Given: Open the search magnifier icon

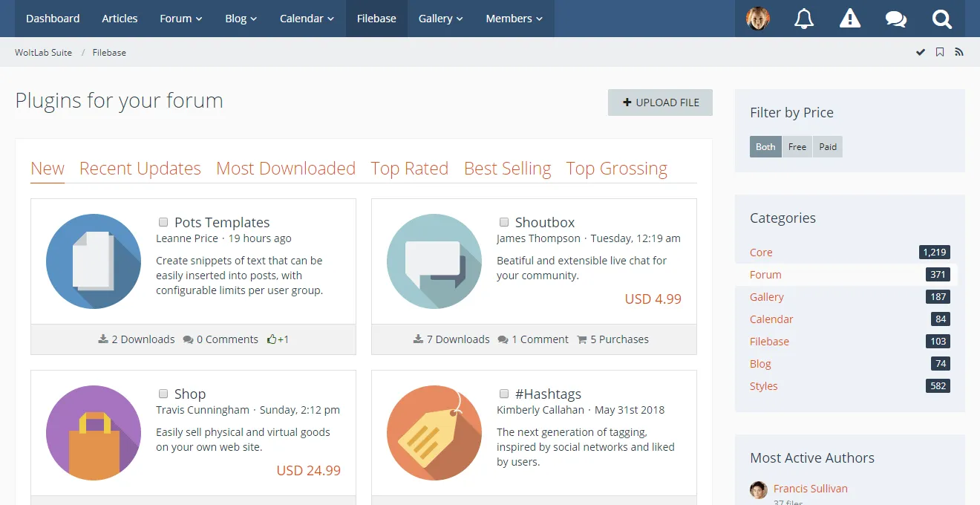Looking at the screenshot, I should click(x=942, y=19).
